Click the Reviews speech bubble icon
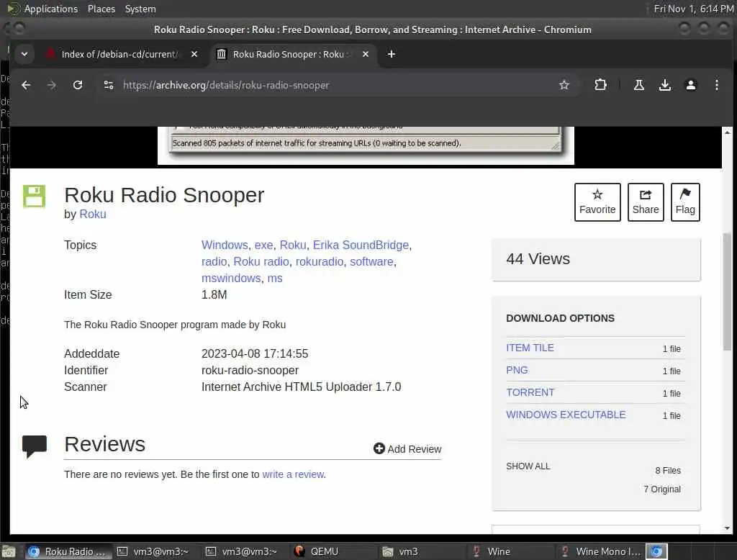737x560 pixels. click(35, 446)
